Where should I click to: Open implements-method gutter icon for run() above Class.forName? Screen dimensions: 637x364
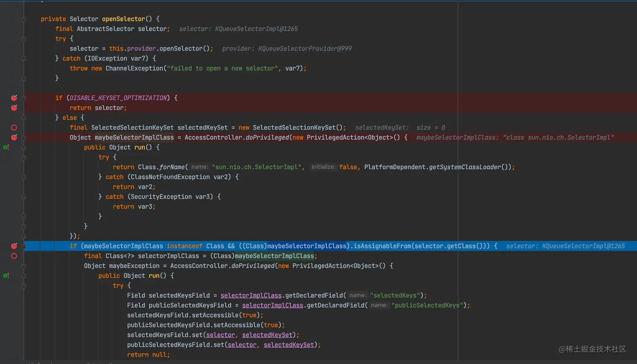(6, 147)
